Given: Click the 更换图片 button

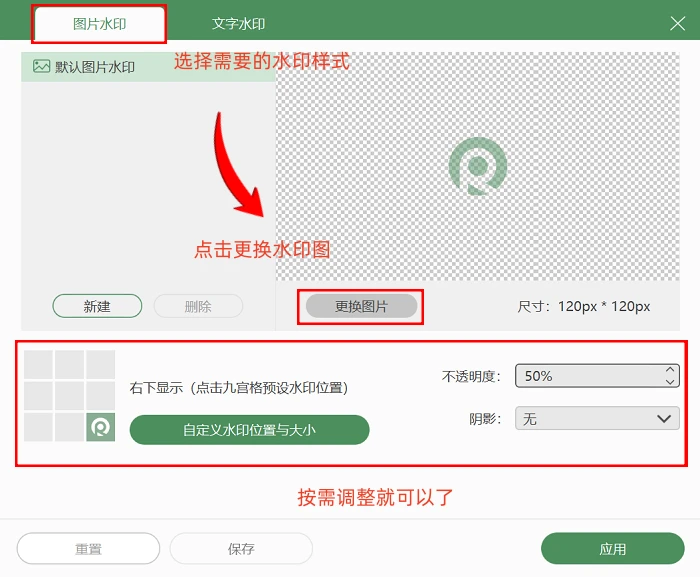Looking at the screenshot, I should (x=361, y=306).
